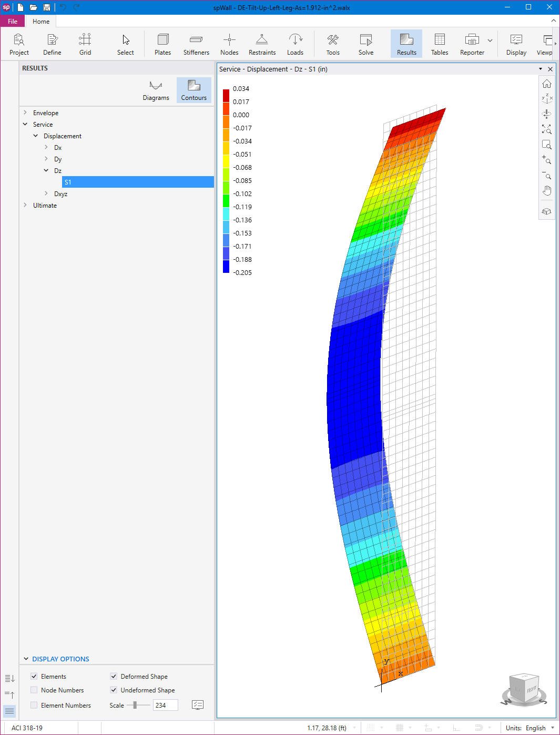Select the Grid tool
This screenshot has width=560, height=735.
click(x=85, y=44)
